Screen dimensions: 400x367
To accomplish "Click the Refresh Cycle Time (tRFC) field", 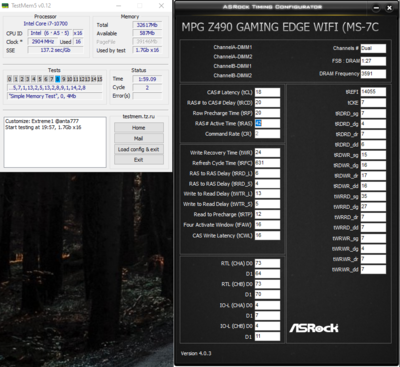I will click(267, 163).
